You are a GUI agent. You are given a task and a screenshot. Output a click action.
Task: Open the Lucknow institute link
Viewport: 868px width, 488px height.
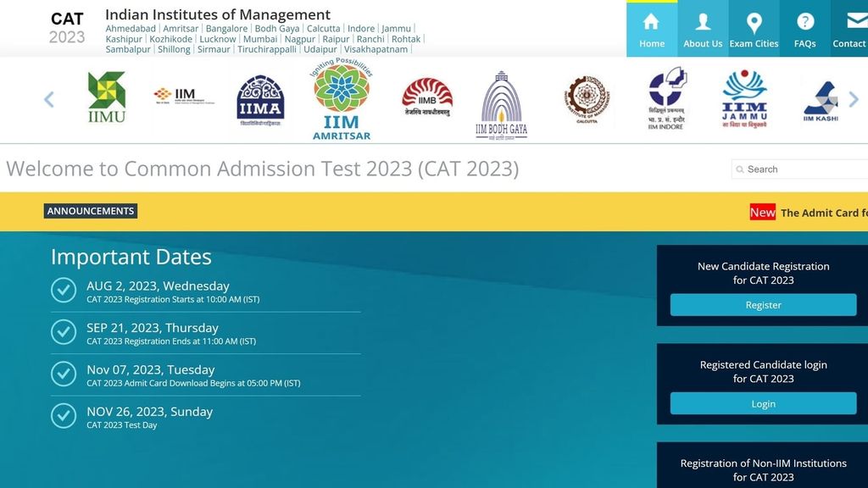coord(218,39)
